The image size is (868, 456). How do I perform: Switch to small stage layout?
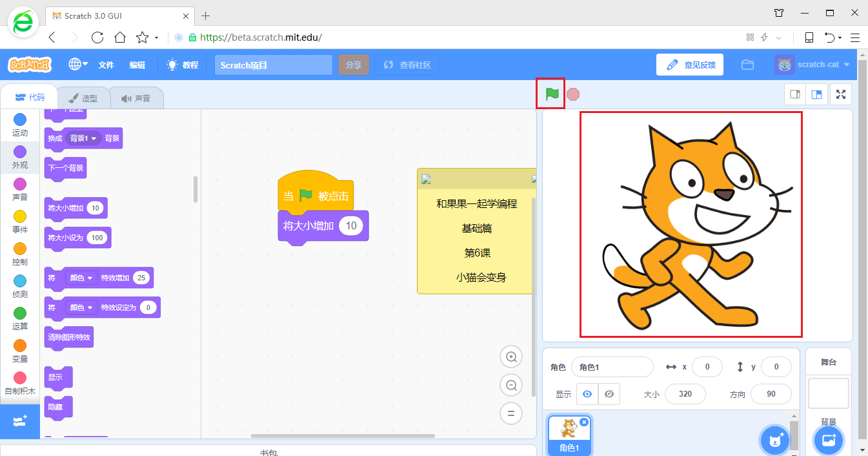795,94
